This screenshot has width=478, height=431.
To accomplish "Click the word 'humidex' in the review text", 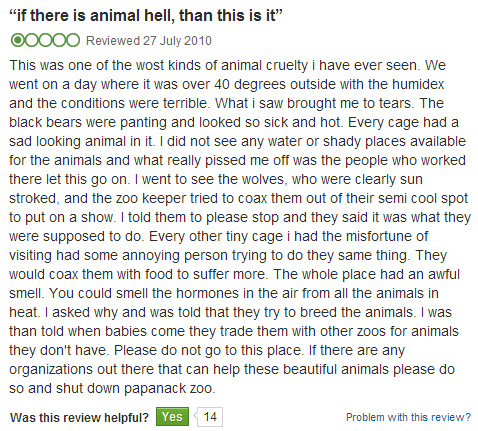I will (x=418, y=84).
